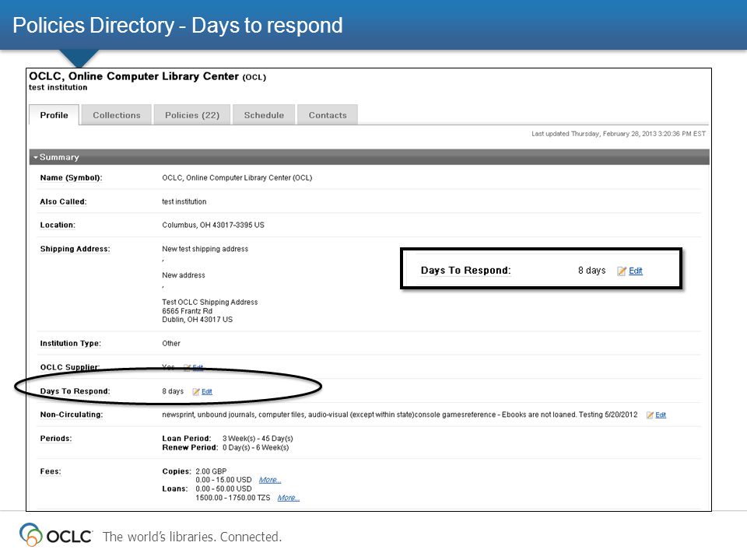
Task: Click the 6565 Frantz Rd address line
Action: (188, 311)
